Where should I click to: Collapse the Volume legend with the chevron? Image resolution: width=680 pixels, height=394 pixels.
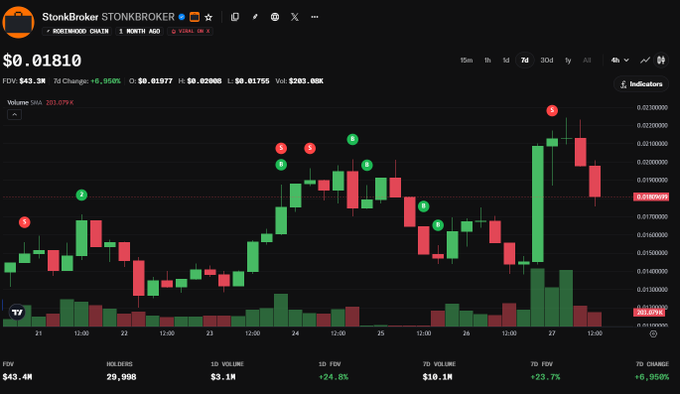point(14,114)
